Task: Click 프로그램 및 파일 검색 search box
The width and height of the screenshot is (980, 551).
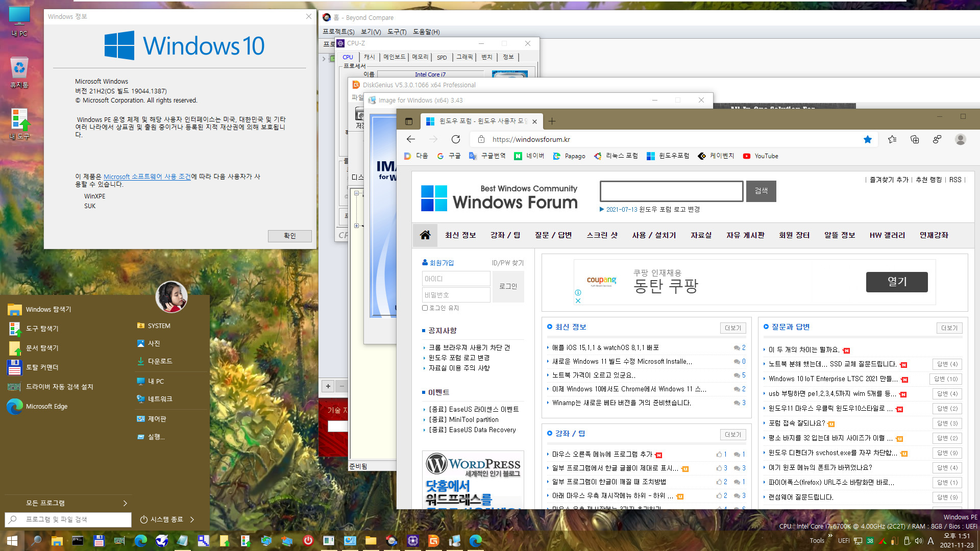Action: coord(68,519)
